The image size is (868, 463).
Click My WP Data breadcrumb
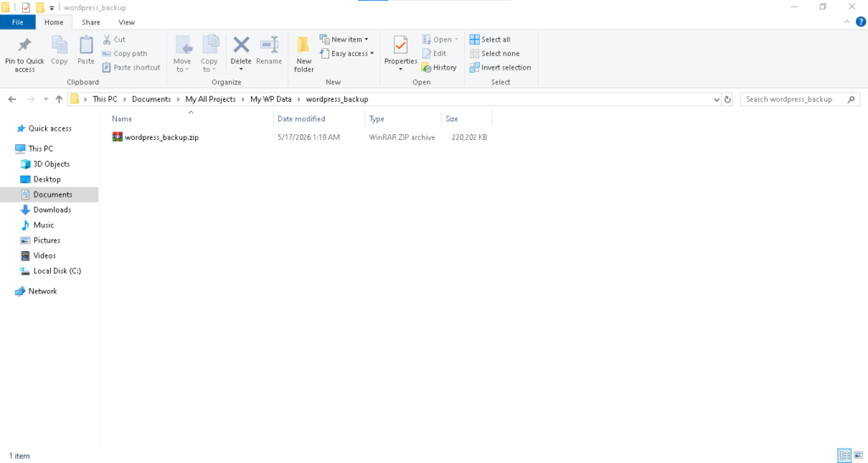click(270, 99)
